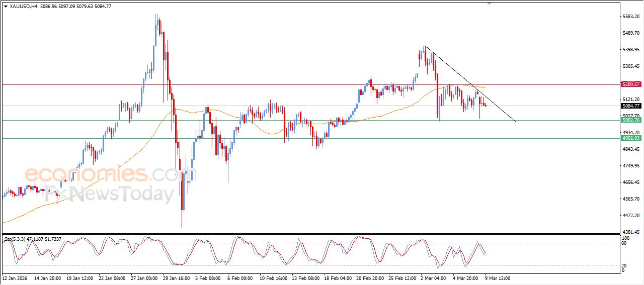This screenshot has height=285, width=644.
Task: Click the 9 Mar 12:00 time label
Action: coord(496,277)
